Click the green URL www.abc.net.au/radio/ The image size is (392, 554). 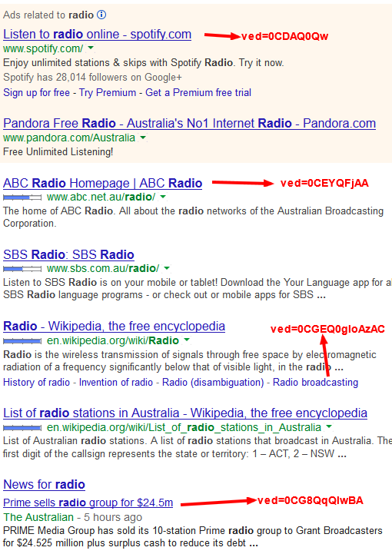101,197
